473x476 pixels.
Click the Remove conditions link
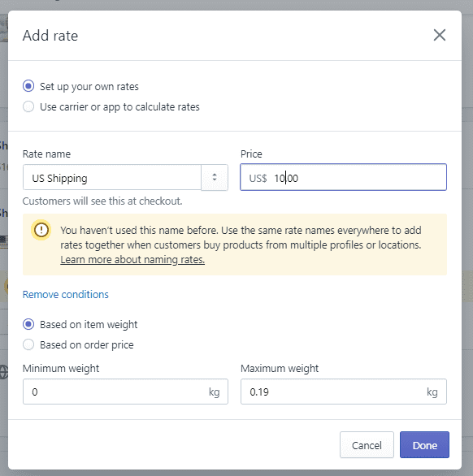(66, 295)
